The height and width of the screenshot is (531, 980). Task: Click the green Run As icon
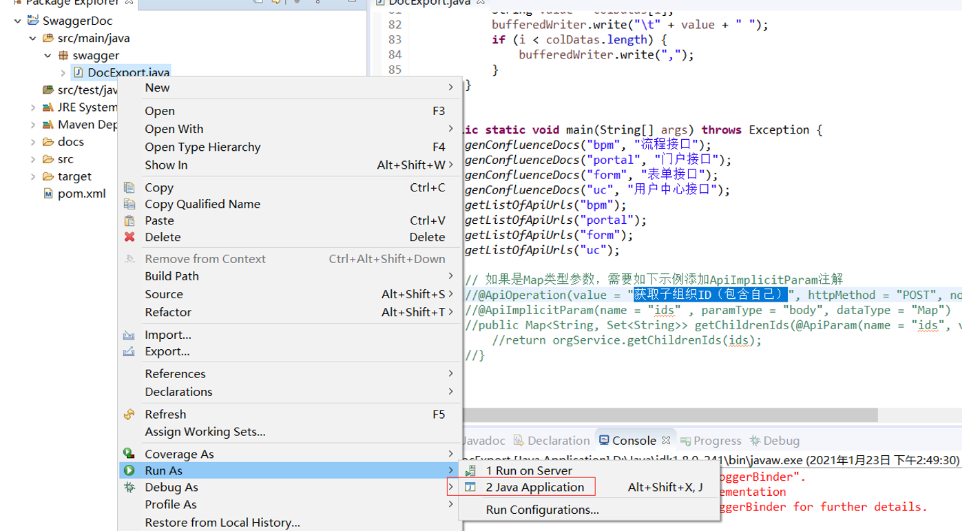[129, 471]
